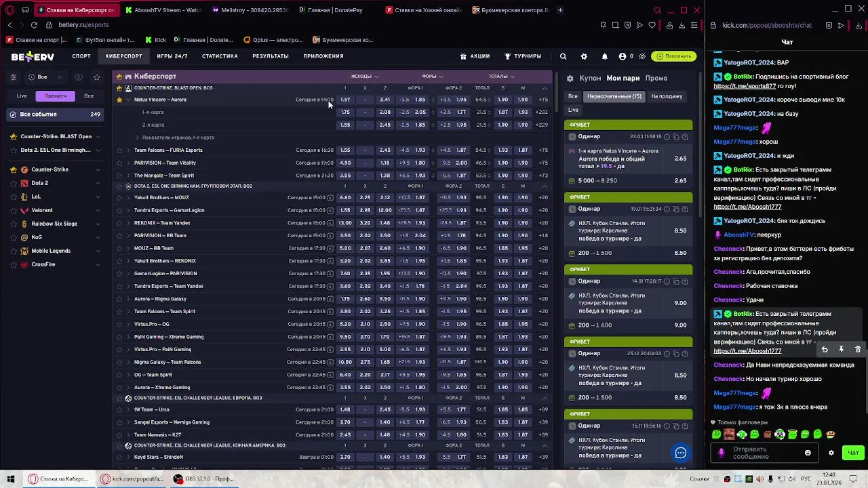The width and height of the screenshot is (868, 488).
Task: Switch to the СПОРТ menu item
Action: [x=81, y=56]
